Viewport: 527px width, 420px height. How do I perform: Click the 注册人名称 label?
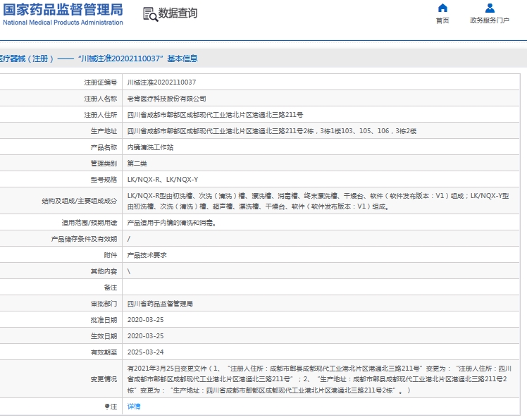pos(101,99)
